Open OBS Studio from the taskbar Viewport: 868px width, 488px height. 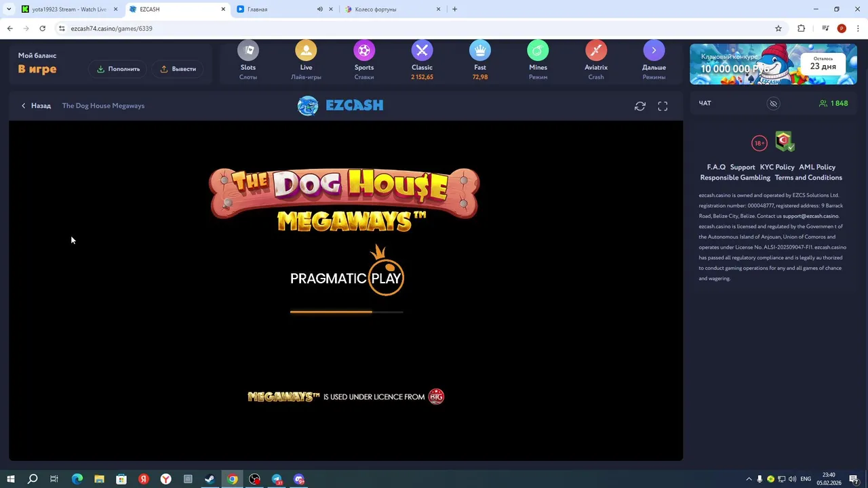point(254,479)
